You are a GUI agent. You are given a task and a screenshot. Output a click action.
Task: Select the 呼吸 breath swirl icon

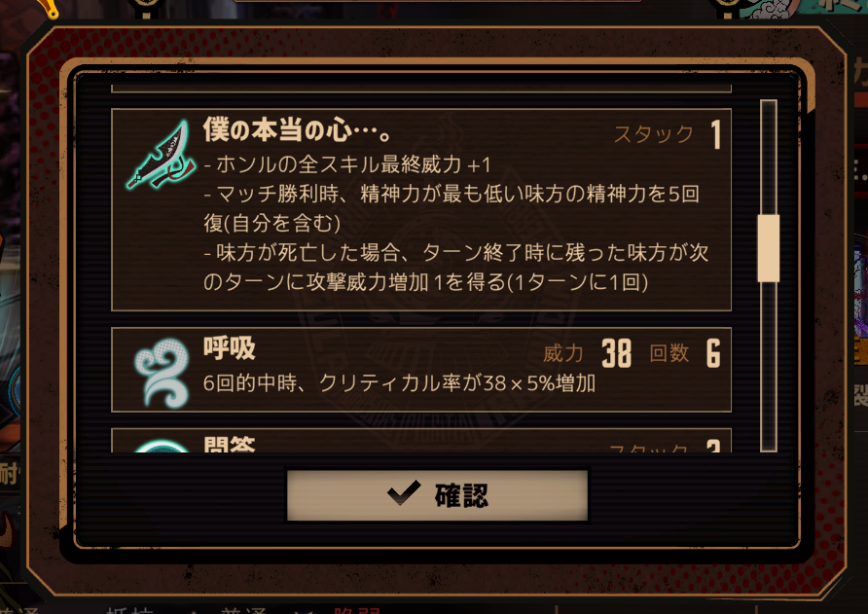[162, 373]
